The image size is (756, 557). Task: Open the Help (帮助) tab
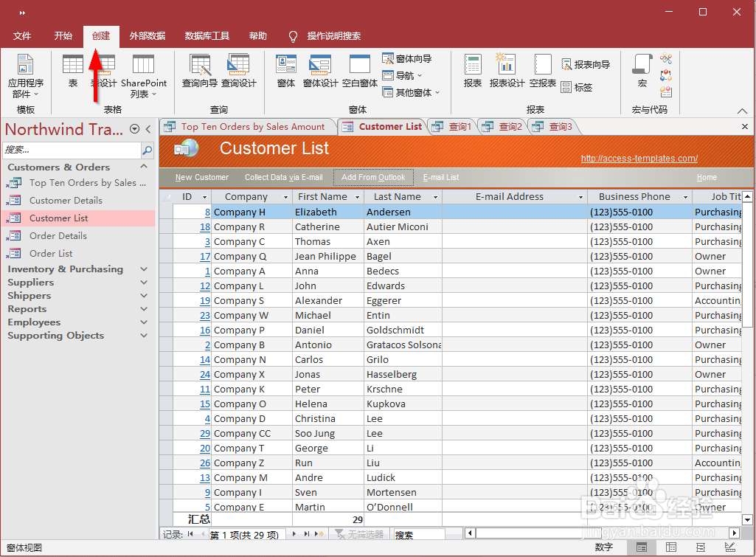tap(258, 35)
